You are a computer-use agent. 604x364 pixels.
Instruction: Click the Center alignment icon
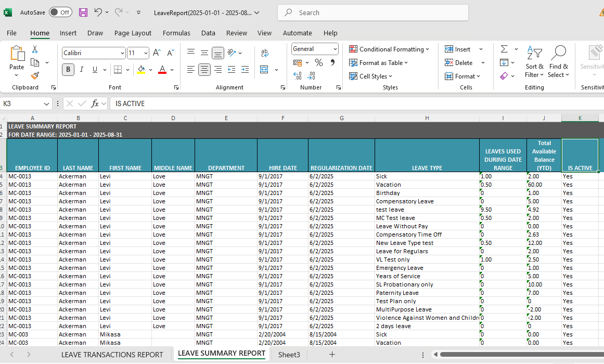[204, 70]
